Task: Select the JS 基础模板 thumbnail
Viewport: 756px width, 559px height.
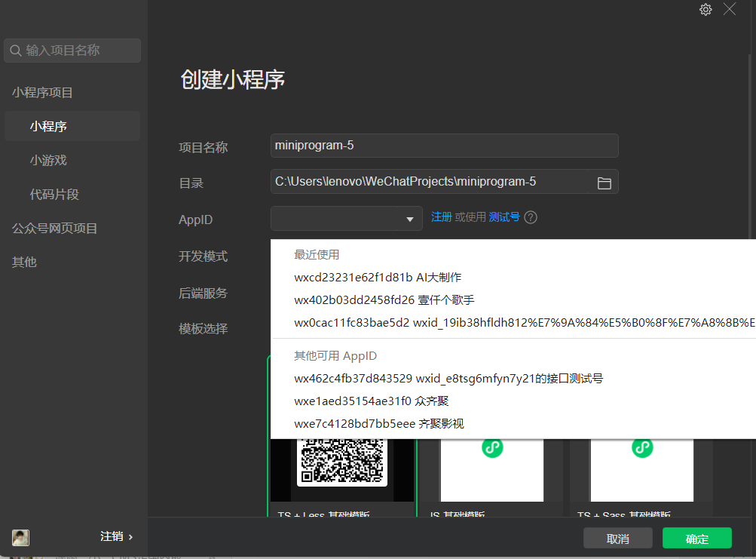Action: (x=491, y=469)
